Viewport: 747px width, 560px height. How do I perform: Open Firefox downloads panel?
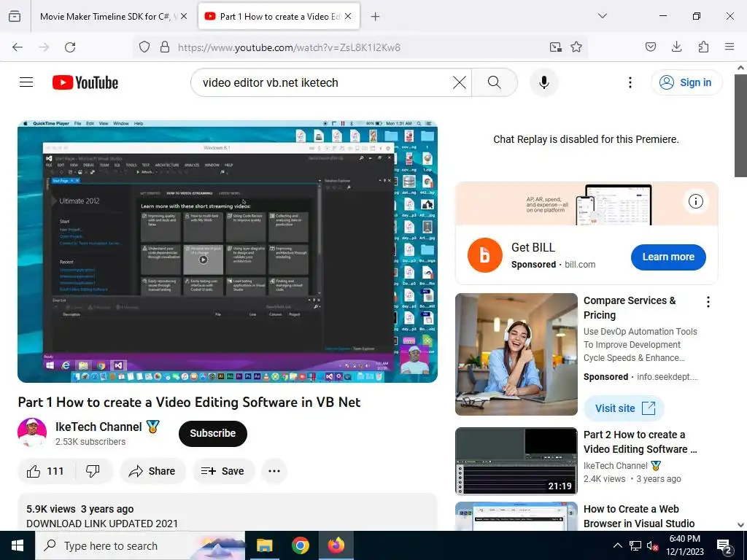click(676, 47)
